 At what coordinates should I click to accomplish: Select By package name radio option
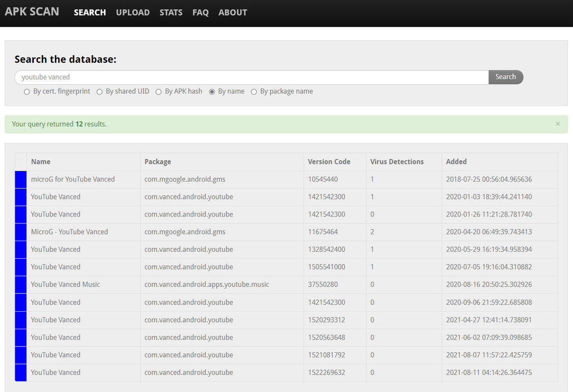point(254,92)
